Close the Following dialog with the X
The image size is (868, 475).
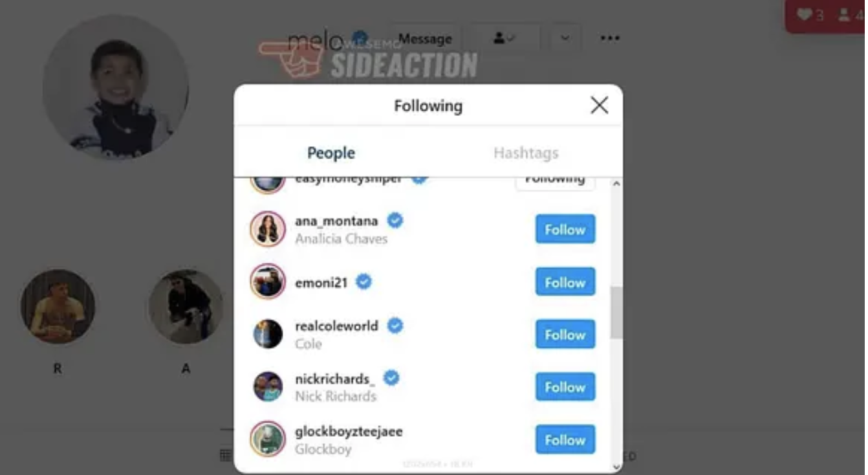(599, 105)
